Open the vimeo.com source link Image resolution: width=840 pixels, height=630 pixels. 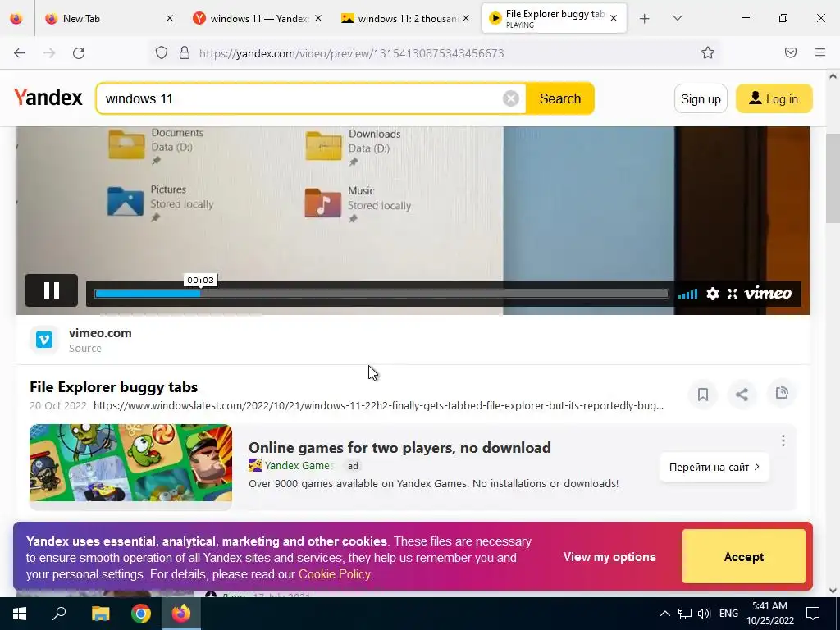pos(100,333)
